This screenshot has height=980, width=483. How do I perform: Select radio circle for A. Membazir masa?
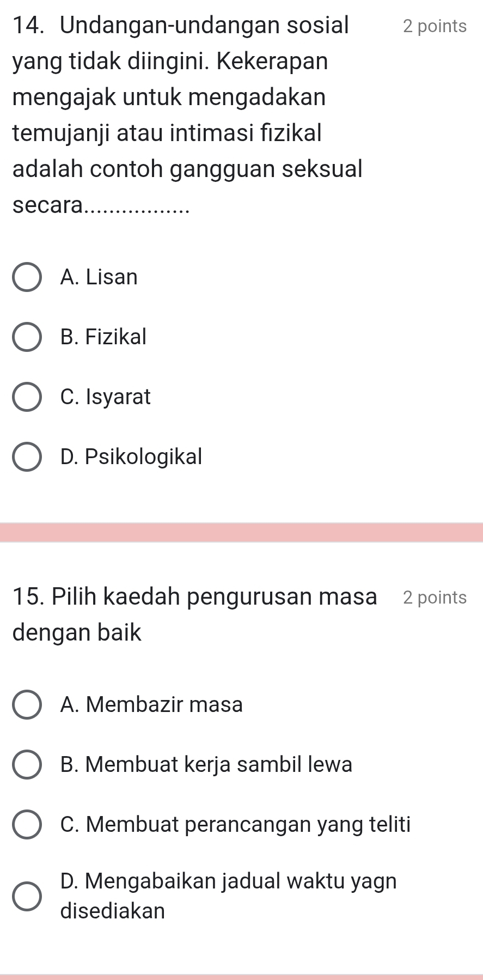pos(26,705)
